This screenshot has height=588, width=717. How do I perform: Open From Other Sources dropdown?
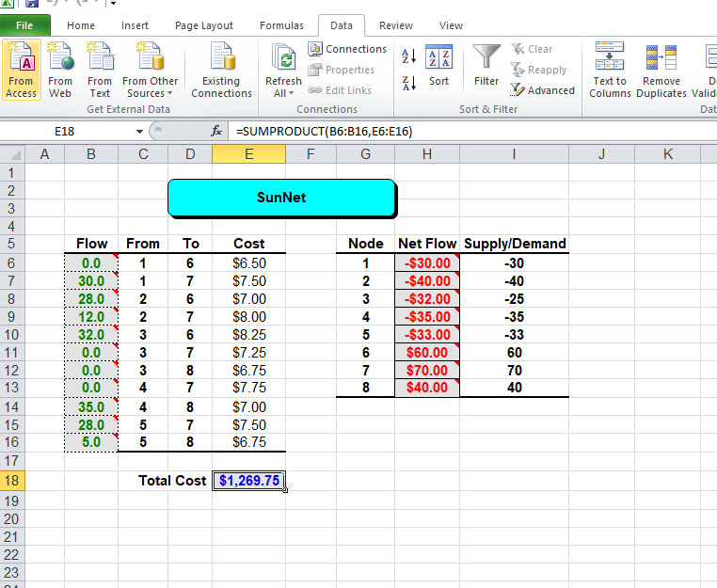(x=150, y=70)
